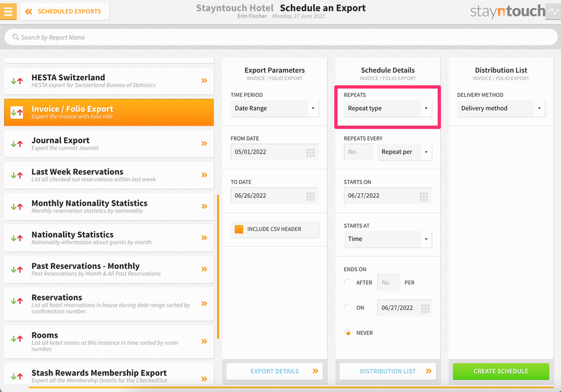Viewport: 561px width, 392px height.
Task: Click the Ends On After number field
Action: (389, 282)
